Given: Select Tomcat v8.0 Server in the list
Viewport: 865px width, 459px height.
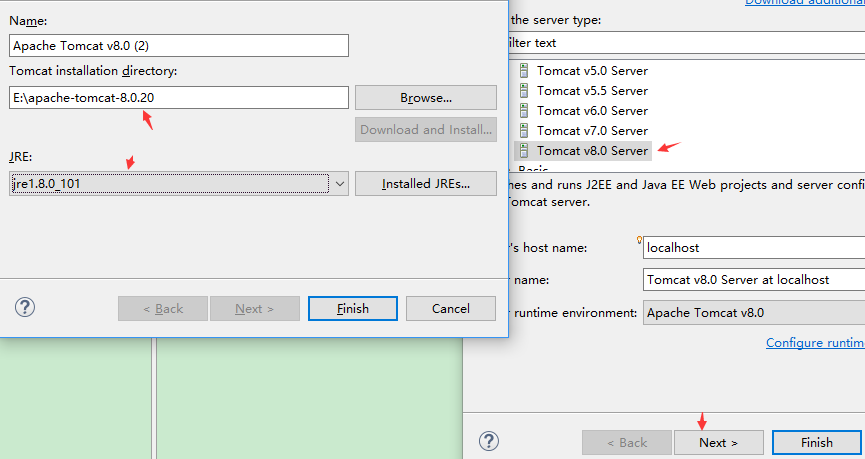Looking at the screenshot, I should [592, 151].
